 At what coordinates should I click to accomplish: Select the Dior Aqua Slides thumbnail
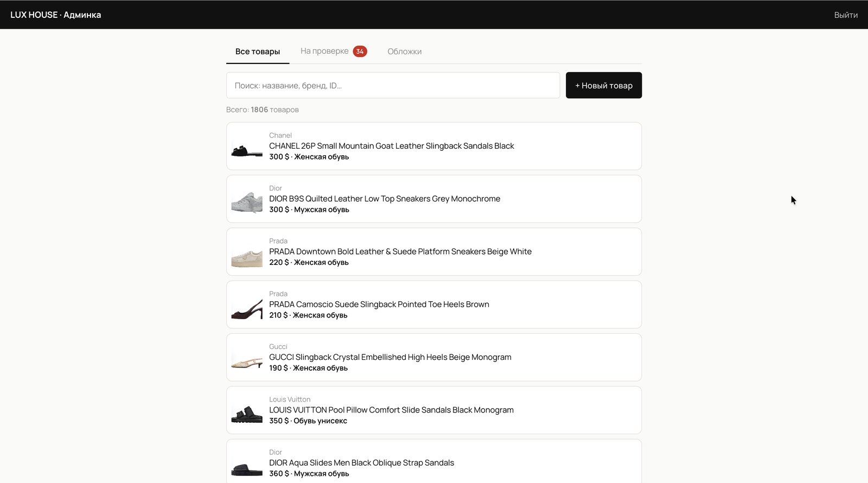click(x=247, y=463)
